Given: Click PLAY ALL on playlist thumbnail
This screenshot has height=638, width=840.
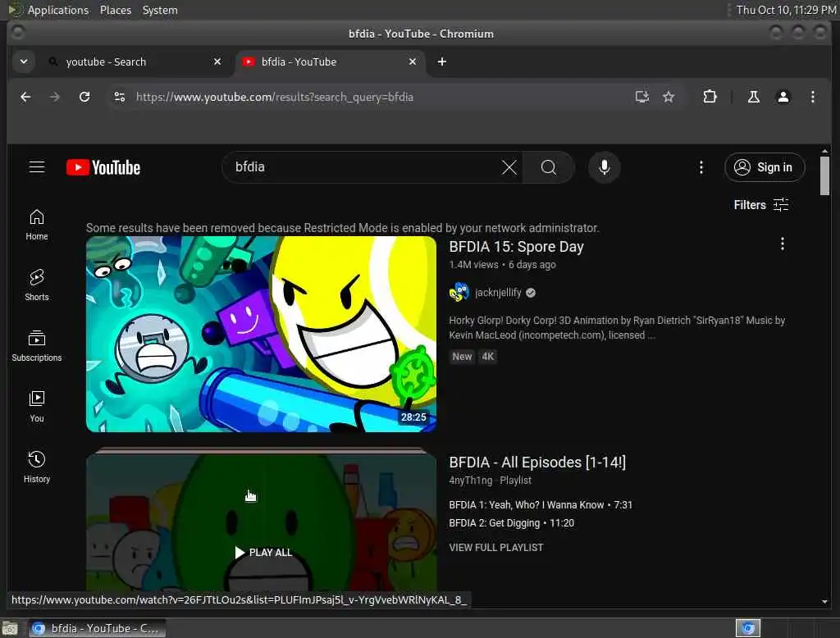Looking at the screenshot, I should (x=263, y=552).
